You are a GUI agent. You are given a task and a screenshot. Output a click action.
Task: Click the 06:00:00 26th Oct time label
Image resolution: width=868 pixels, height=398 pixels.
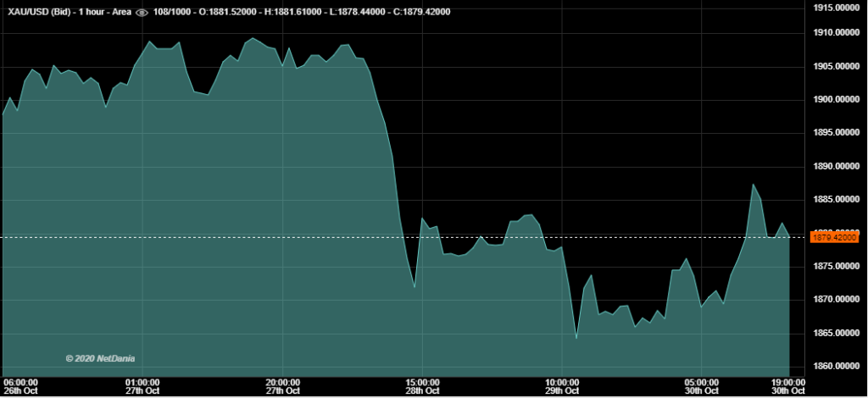[x=20, y=386]
